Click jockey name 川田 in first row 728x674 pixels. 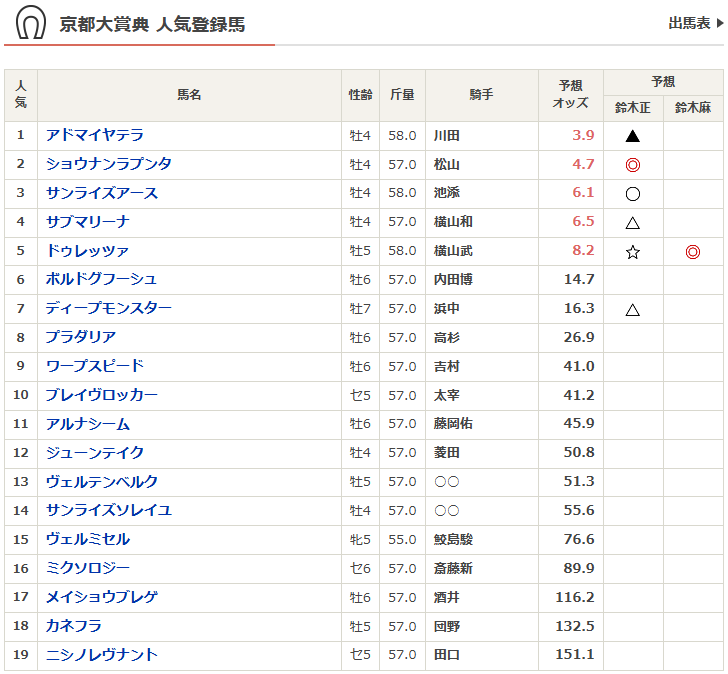(446, 136)
